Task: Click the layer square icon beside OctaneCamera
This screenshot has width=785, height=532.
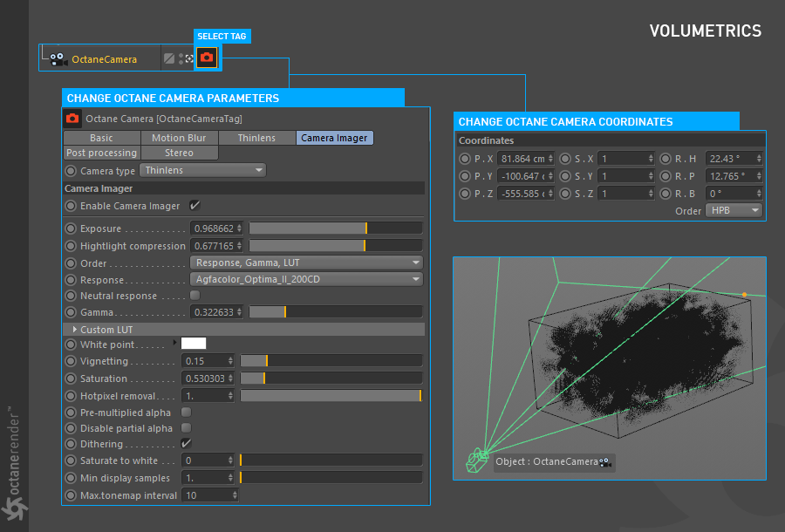Action: click(x=169, y=58)
